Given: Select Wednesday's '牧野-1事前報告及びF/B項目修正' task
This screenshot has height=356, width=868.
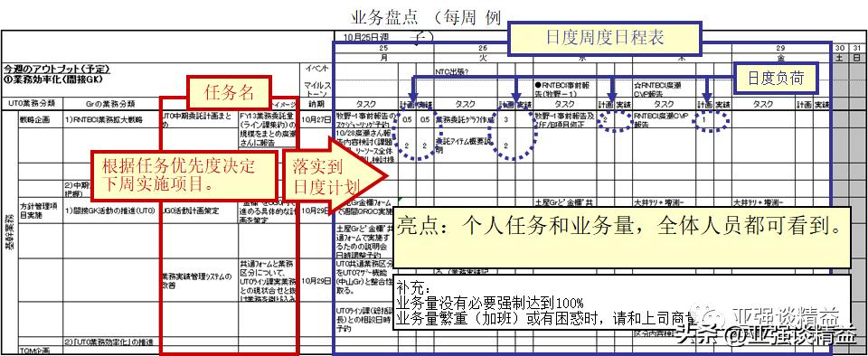Looking at the screenshot, I should tap(564, 119).
